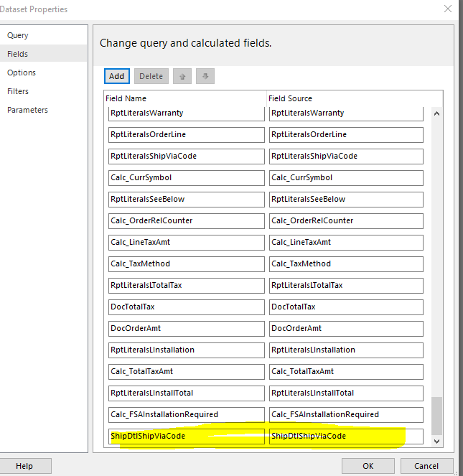
Task: Edit Calc_TotalTaxAmt field name
Action: pos(187,372)
